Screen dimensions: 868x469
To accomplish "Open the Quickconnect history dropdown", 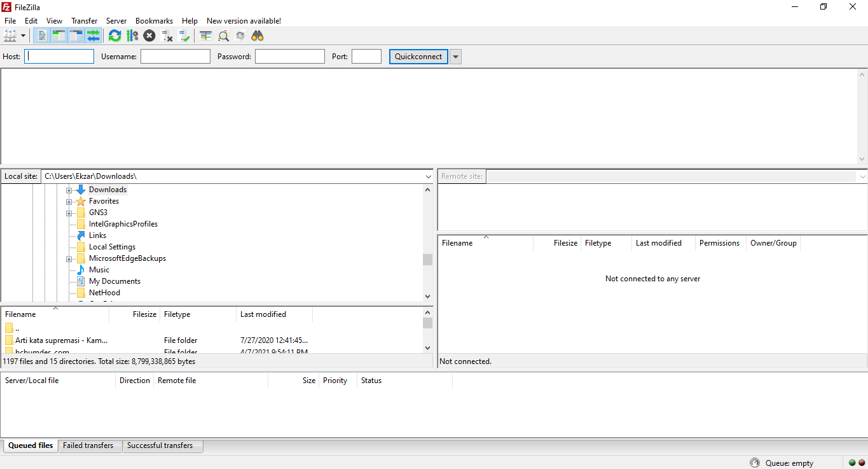I will pos(455,57).
